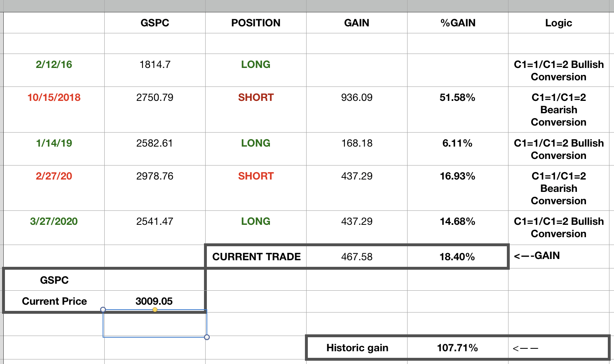Image resolution: width=614 pixels, height=364 pixels.
Task: Click the bottom-right circular selection handle
Action: [207, 337]
